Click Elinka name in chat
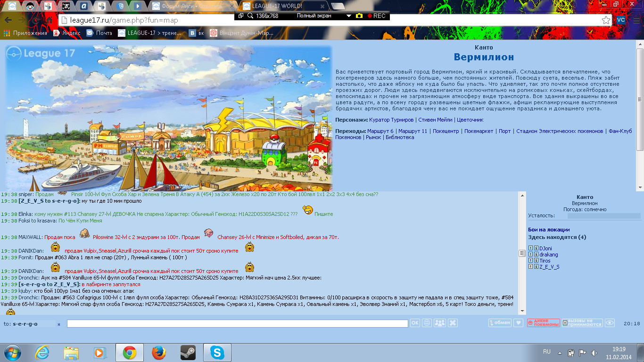The image size is (644, 362). coord(25,214)
